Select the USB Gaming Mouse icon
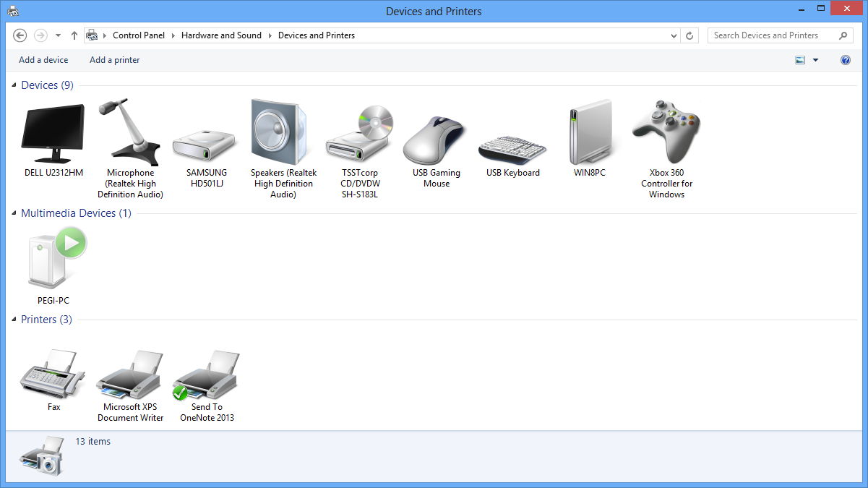Viewport: 868px width, 488px height. (x=434, y=140)
